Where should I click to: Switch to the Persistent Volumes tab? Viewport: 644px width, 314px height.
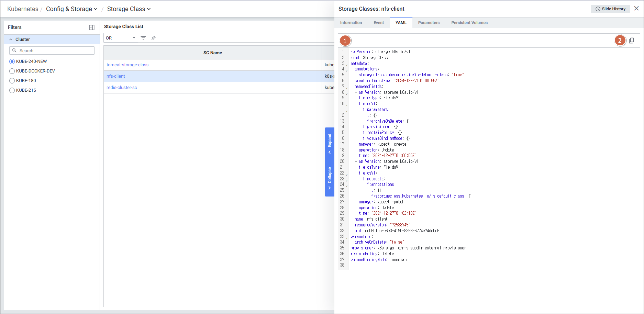click(469, 23)
